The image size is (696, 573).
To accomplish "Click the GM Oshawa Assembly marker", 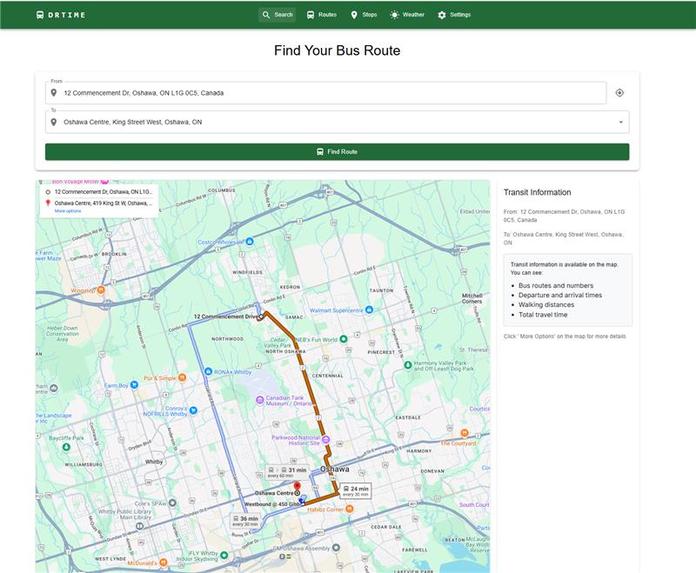I will pos(336,548).
